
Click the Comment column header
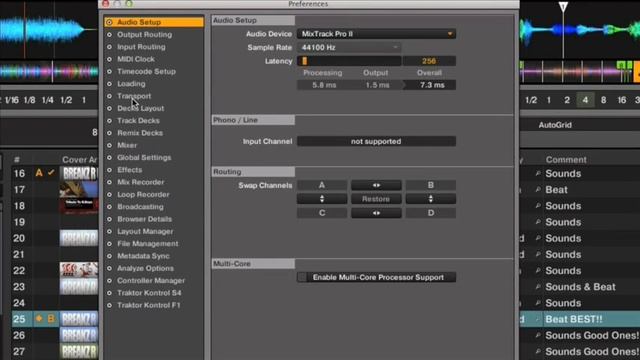[566, 160]
